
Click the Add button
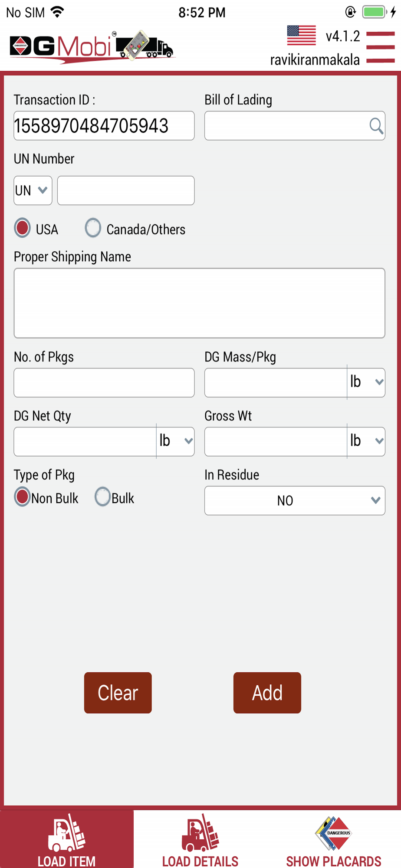coord(267,693)
